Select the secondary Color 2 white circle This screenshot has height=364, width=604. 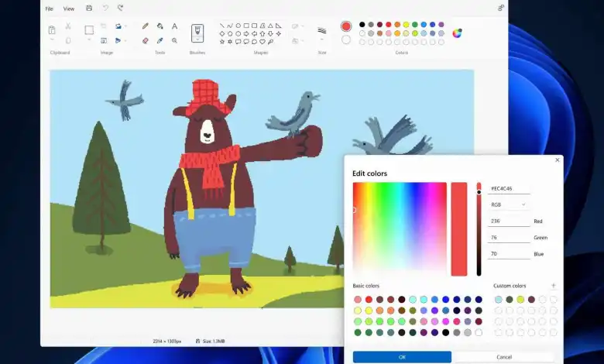point(346,39)
